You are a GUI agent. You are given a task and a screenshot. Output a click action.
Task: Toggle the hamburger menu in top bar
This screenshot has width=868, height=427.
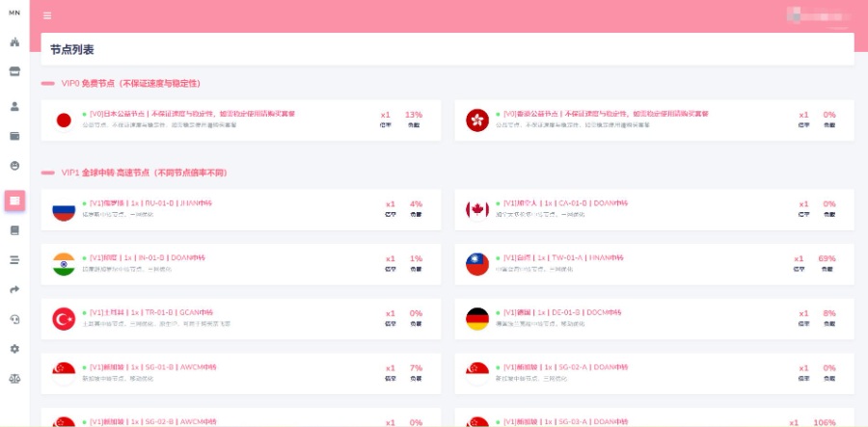47,15
